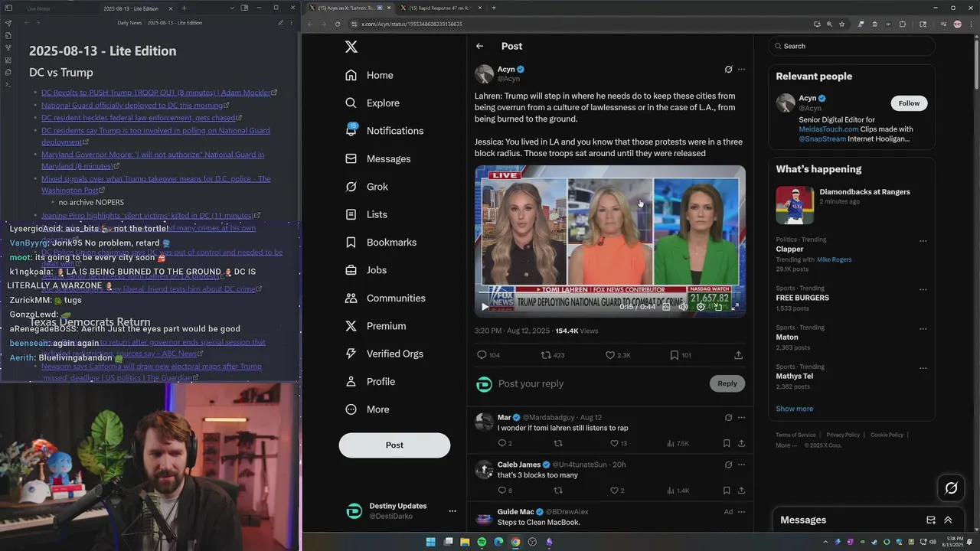Open more options for Maton trend

pos(923,329)
